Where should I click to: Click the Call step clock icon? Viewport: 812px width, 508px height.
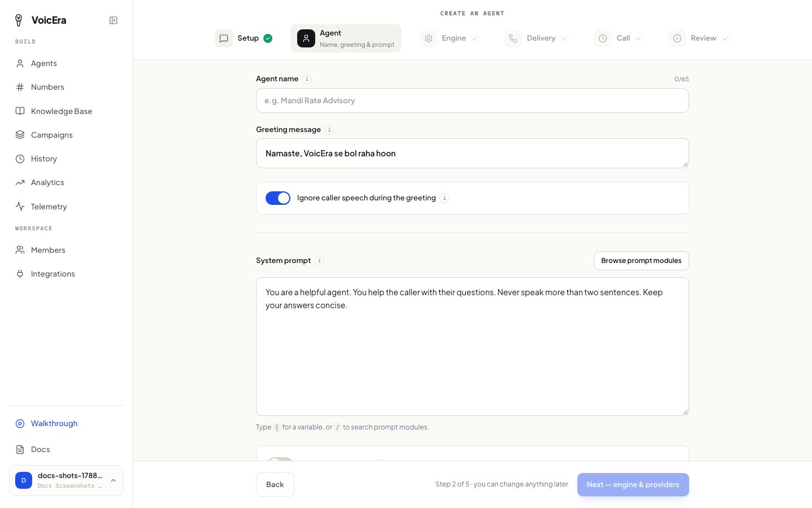pos(603,38)
